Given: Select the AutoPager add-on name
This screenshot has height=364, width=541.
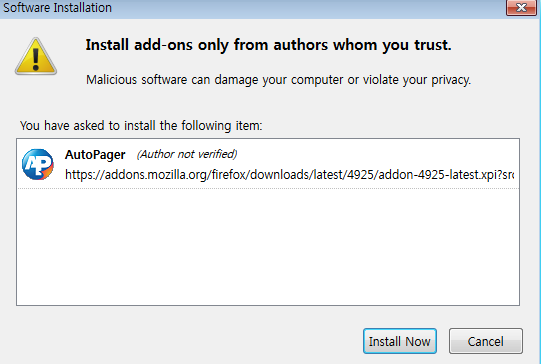Looking at the screenshot, I should click(x=95, y=154).
